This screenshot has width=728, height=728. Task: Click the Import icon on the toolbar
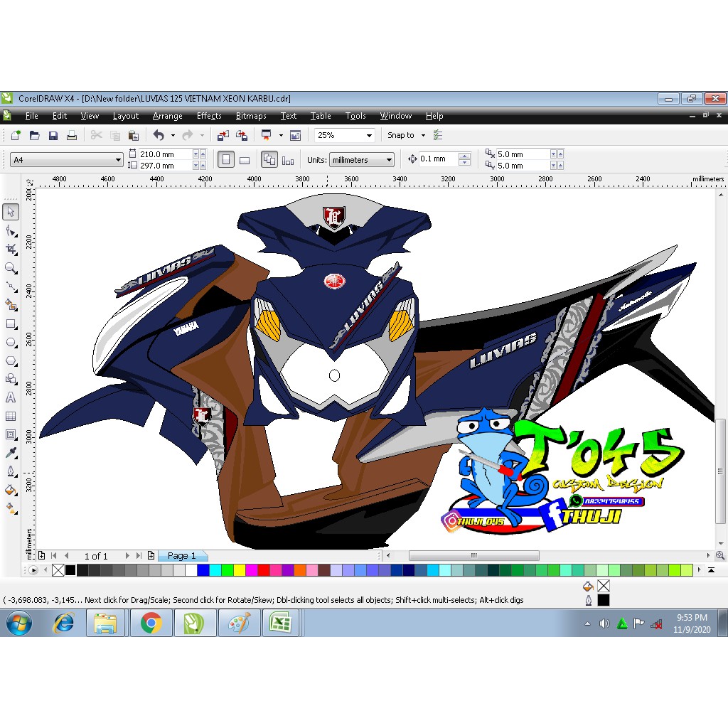[223, 135]
